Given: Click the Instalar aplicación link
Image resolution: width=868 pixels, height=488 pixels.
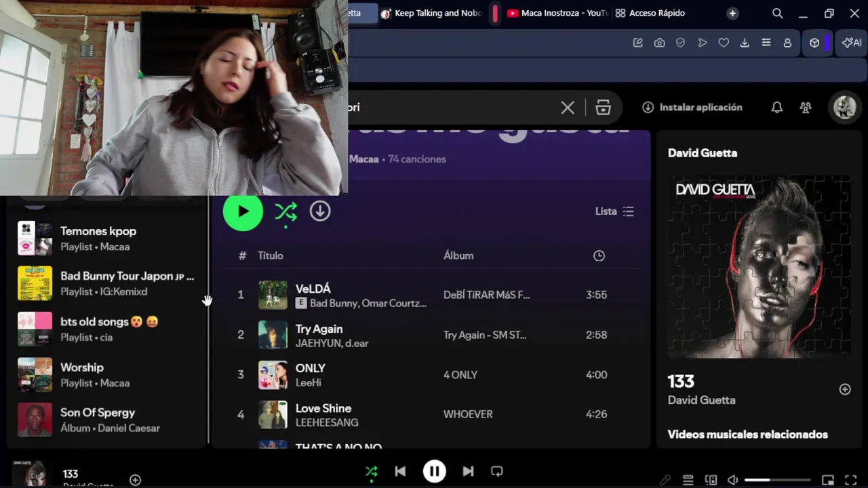Looking at the screenshot, I should 692,107.
